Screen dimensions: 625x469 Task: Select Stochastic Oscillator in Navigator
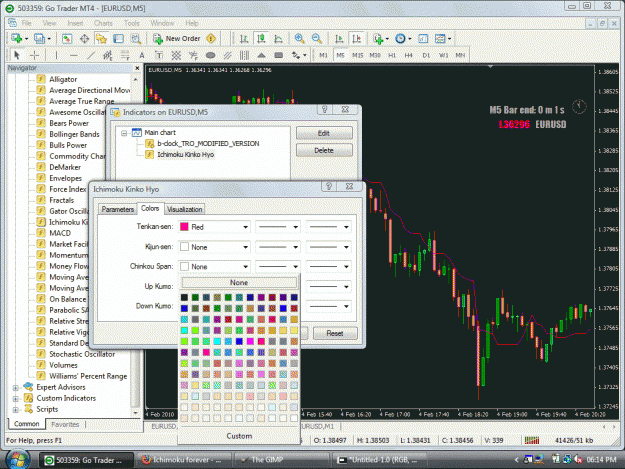pos(82,354)
